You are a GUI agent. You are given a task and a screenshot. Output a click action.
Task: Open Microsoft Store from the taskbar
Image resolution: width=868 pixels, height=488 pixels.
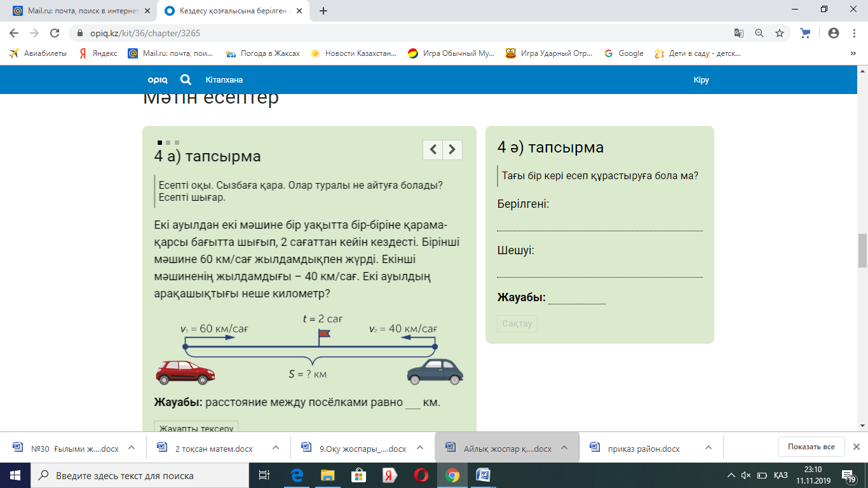[x=358, y=475]
